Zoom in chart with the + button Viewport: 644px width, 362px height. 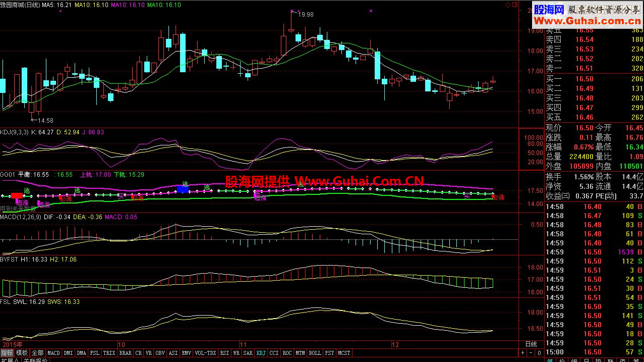pos(523,352)
